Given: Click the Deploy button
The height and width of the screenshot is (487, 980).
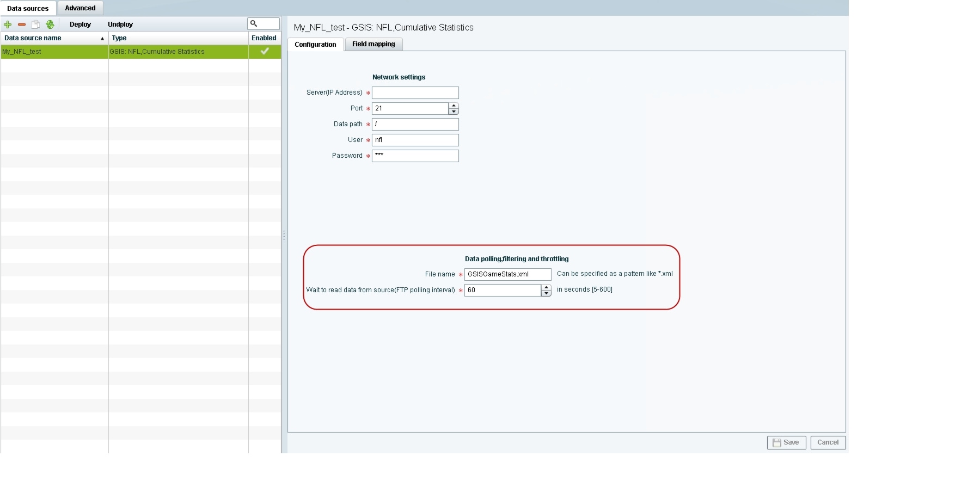Looking at the screenshot, I should tap(80, 24).
